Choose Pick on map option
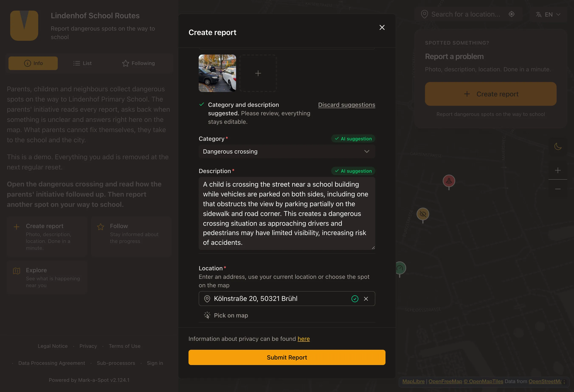 pyautogui.click(x=226, y=315)
